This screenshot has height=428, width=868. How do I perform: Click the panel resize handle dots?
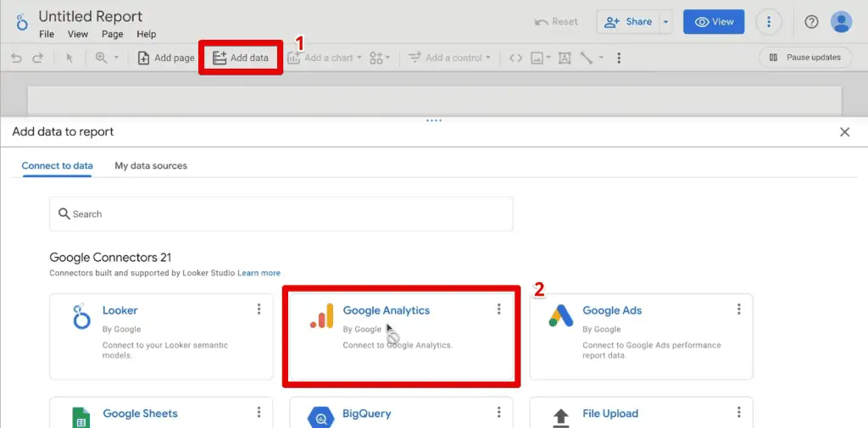coord(434,120)
